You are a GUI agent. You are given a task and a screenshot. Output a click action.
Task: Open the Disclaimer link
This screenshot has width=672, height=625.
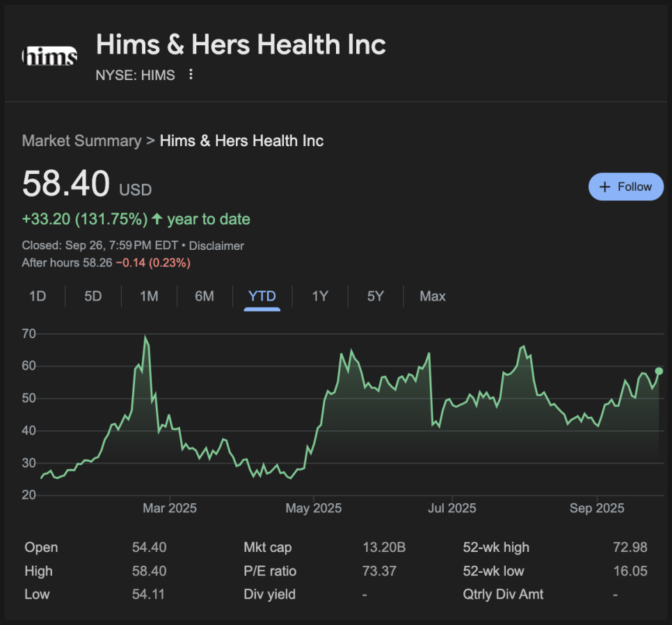pyautogui.click(x=216, y=246)
